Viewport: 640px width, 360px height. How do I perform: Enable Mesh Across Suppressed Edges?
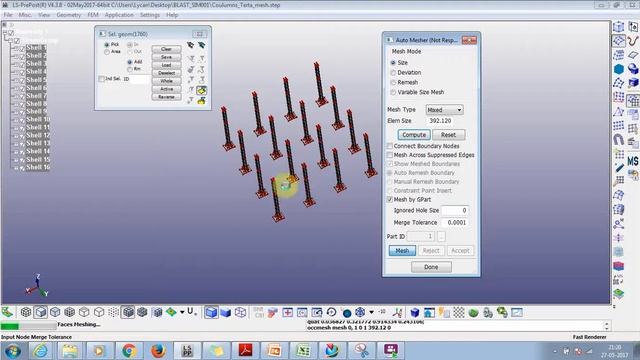coord(390,155)
